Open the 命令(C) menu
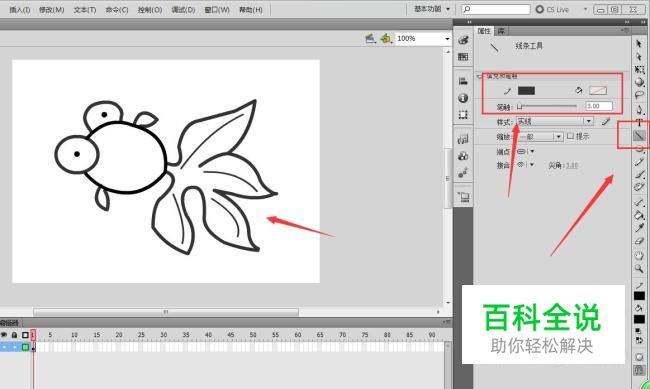The height and width of the screenshot is (389, 650). point(117,10)
